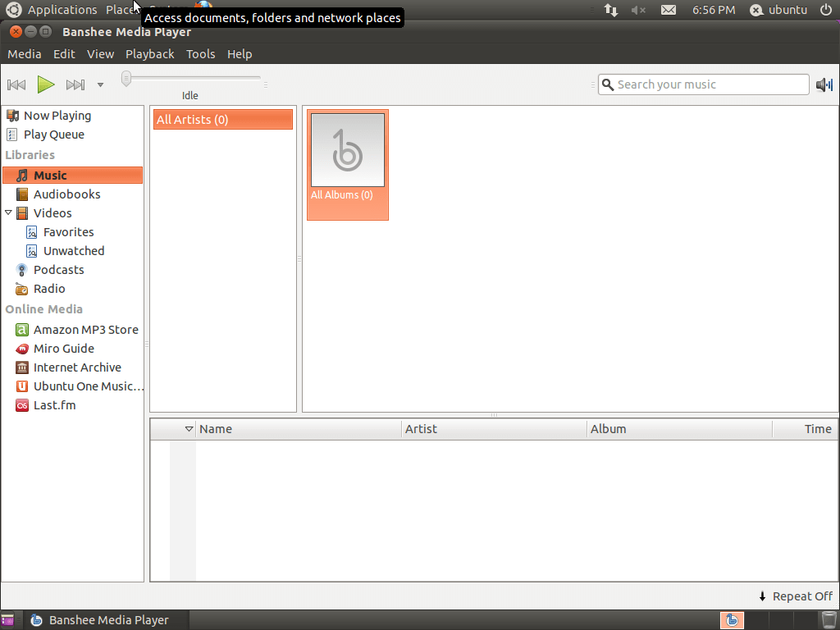This screenshot has width=840, height=630.
Task: Sort tracks by Name column
Action: [x=299, y=429]
